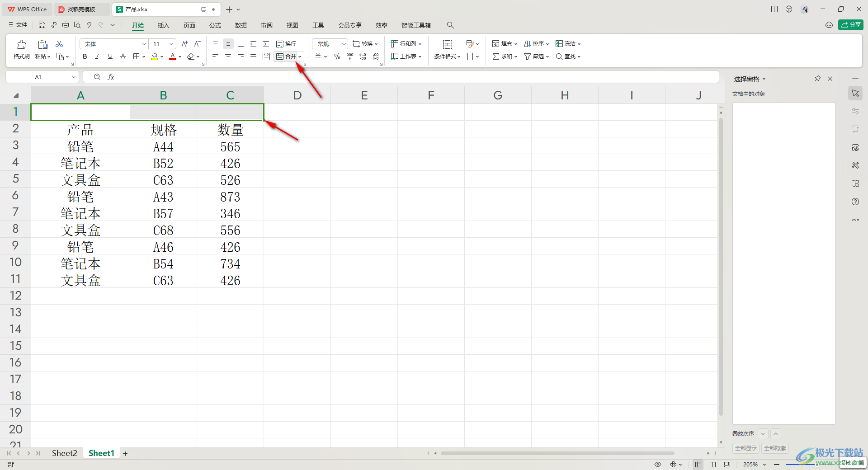
Task: Click Show All (全部显示) button
Action: pos(746,448)
